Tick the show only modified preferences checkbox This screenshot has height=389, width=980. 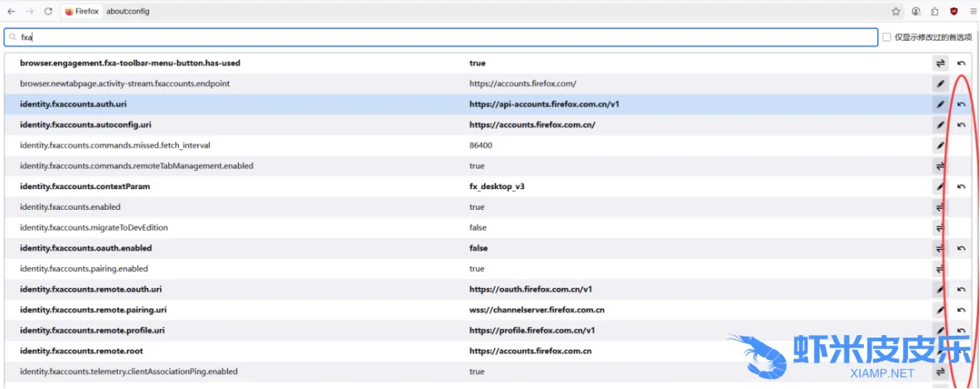coord(886,37)
